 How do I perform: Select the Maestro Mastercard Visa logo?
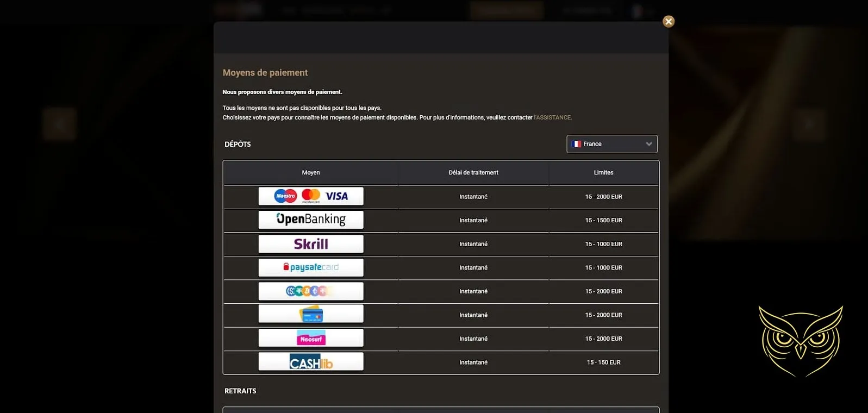click(311, 196)
